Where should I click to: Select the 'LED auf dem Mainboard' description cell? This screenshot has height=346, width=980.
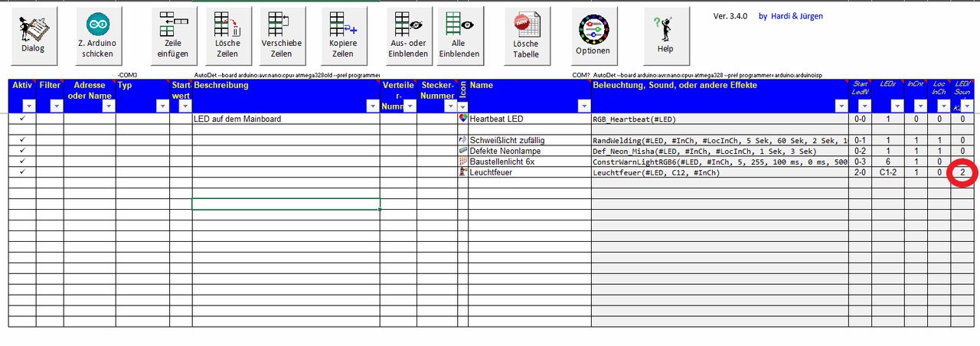point(286,119)
